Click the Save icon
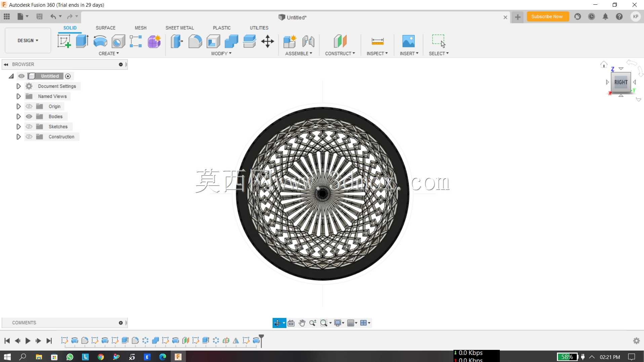644x362 pixels. point(39,16)
